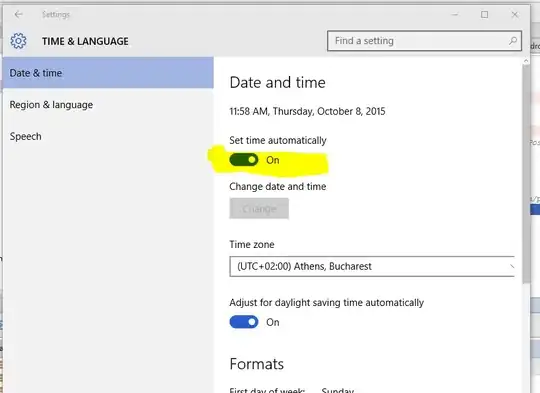
Task: Click the Settings window title text
Action: pyautogui.click(x=56, y=14)
